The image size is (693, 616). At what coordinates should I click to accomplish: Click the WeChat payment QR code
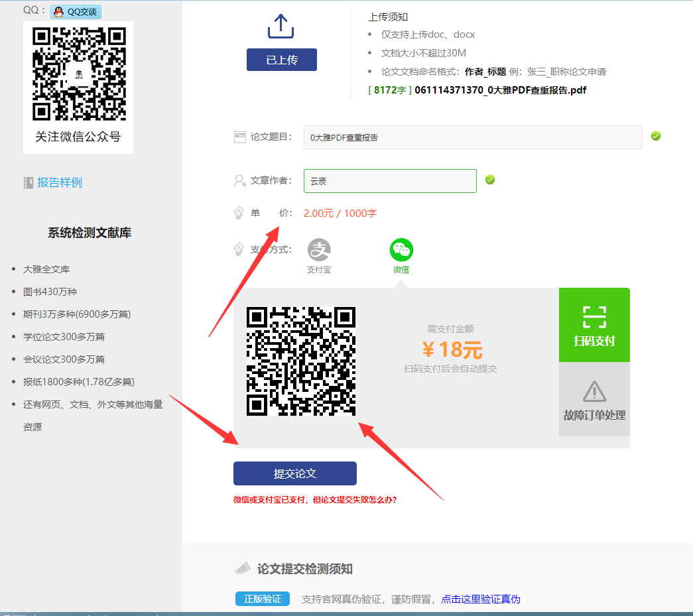[301, 361]
